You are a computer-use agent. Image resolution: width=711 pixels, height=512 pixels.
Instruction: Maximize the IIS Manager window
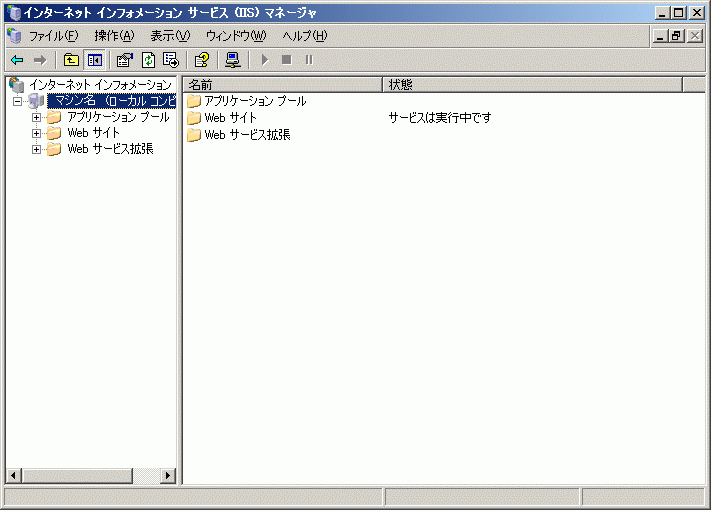(x=679, y=13)
